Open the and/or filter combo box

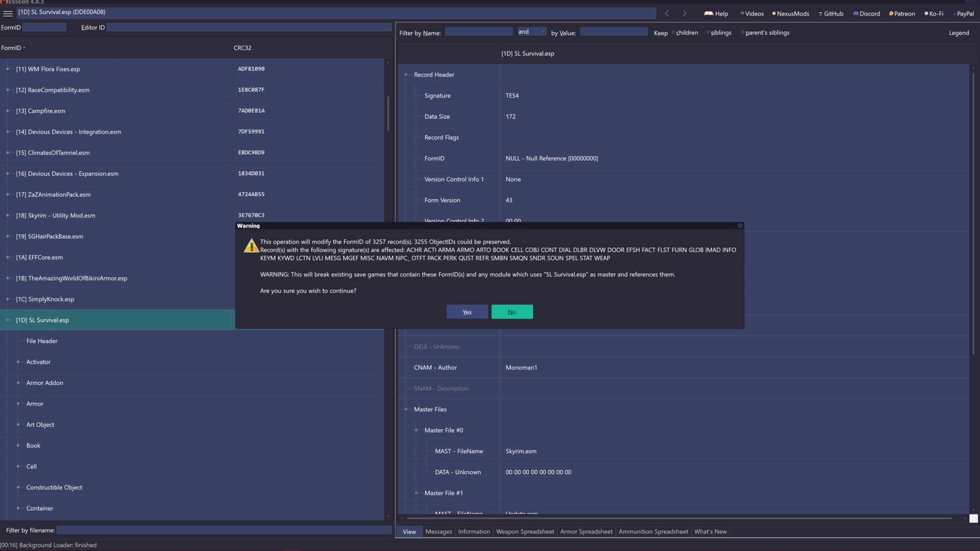pos(532,32)
